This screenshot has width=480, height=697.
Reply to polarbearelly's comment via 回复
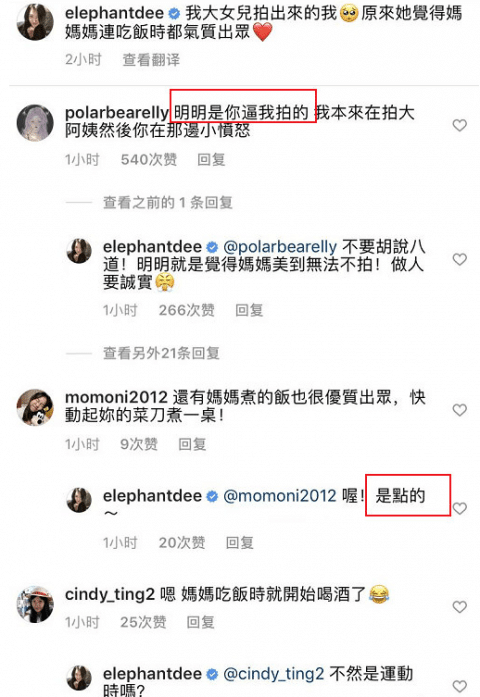211,159
